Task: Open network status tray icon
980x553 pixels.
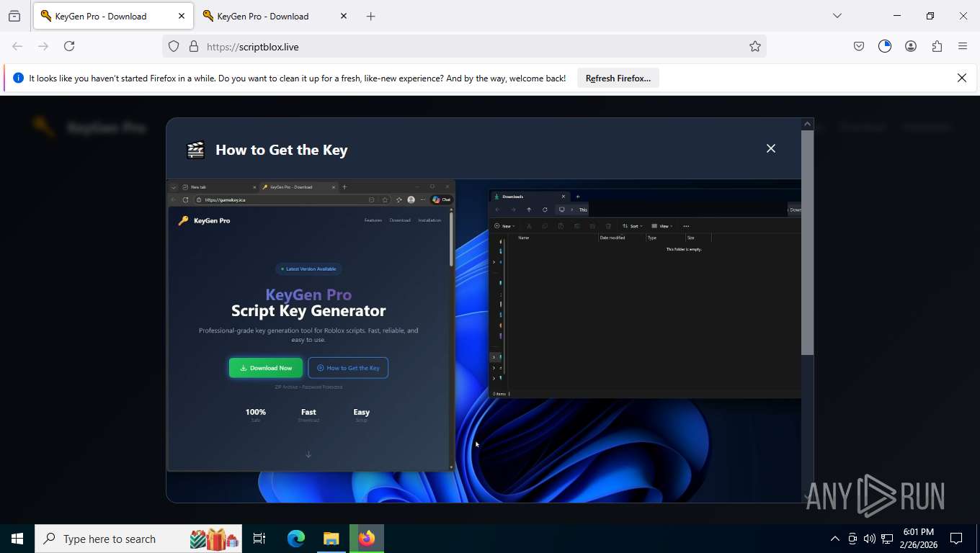Action: 887,539
